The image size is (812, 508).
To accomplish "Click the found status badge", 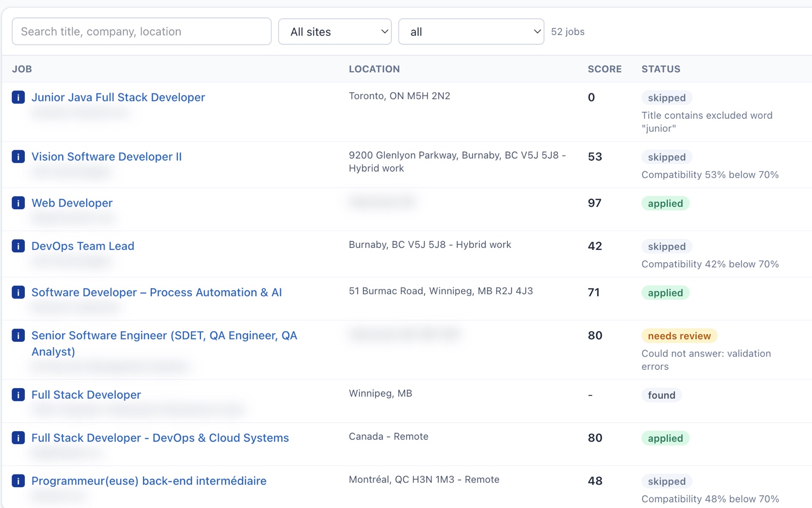I will [x=661, y=395].
